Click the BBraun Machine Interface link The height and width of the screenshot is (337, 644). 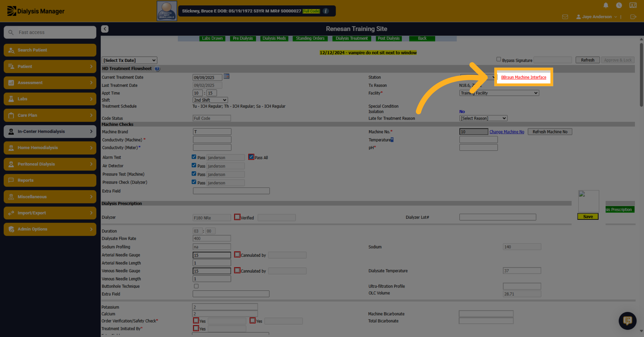point(524,77)
